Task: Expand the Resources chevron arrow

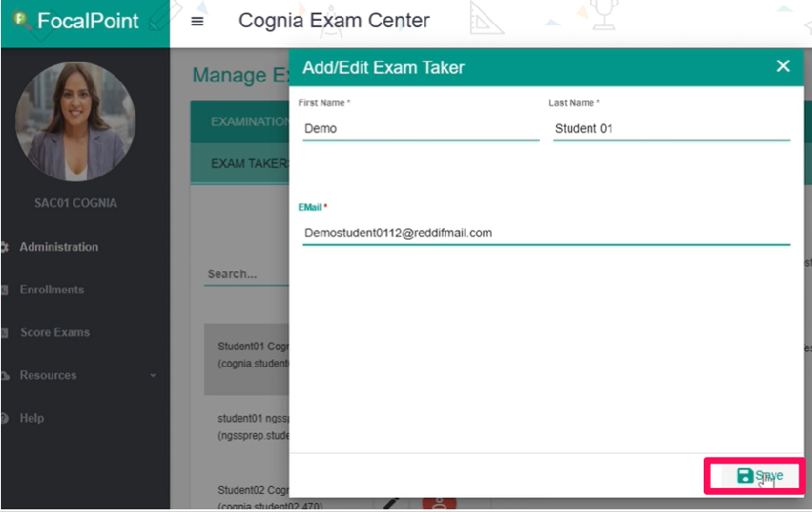Action: 153,375
